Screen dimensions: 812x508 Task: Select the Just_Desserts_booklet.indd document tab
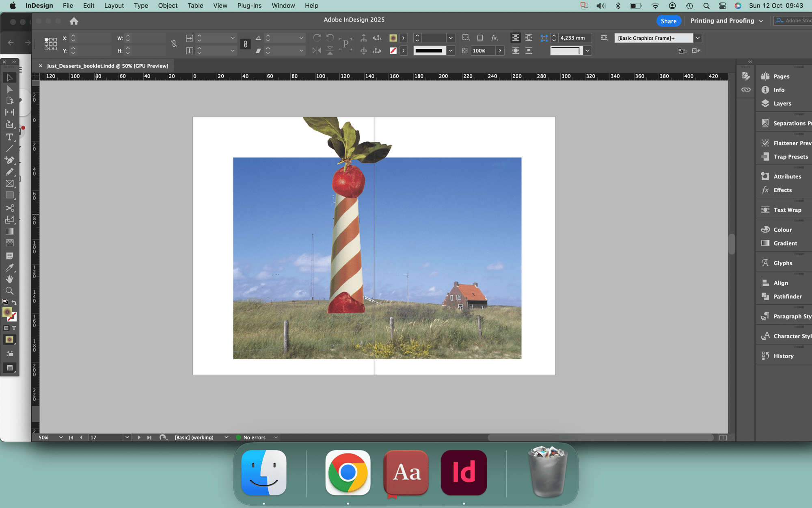coord(107,66)
